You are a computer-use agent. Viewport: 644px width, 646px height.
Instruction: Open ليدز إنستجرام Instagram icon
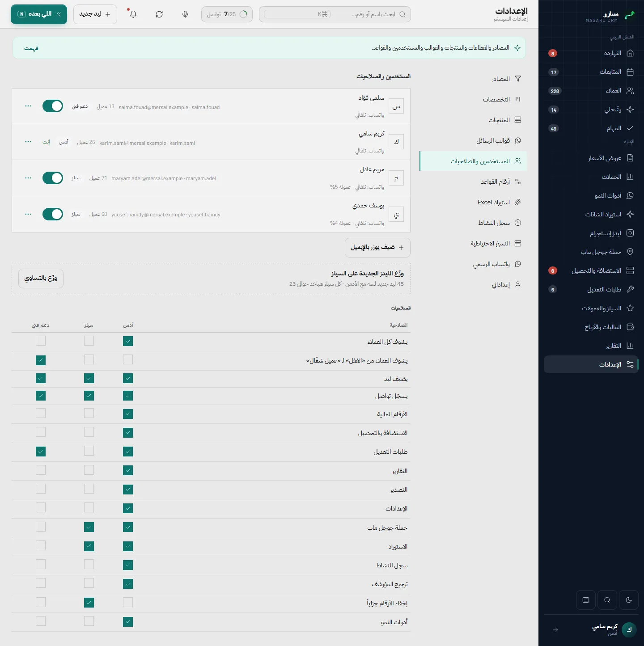pos(630,233)
